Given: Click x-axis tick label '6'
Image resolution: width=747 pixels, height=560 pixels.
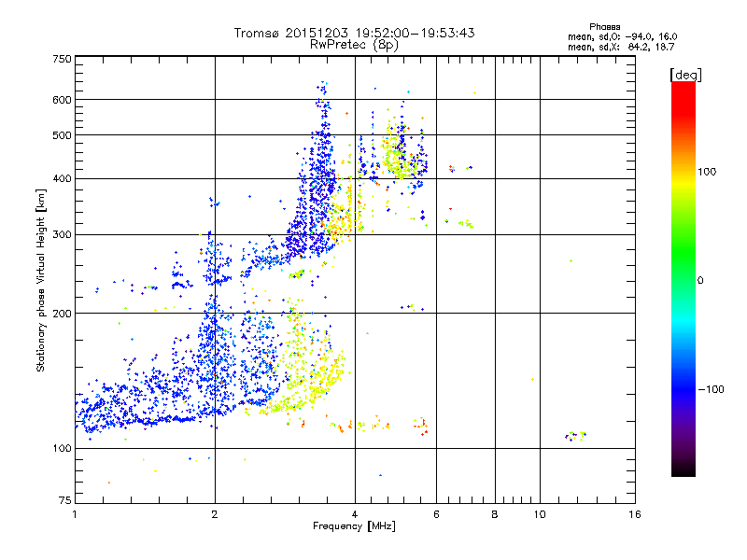Looking at the screenshot, I should pos(436,514).
